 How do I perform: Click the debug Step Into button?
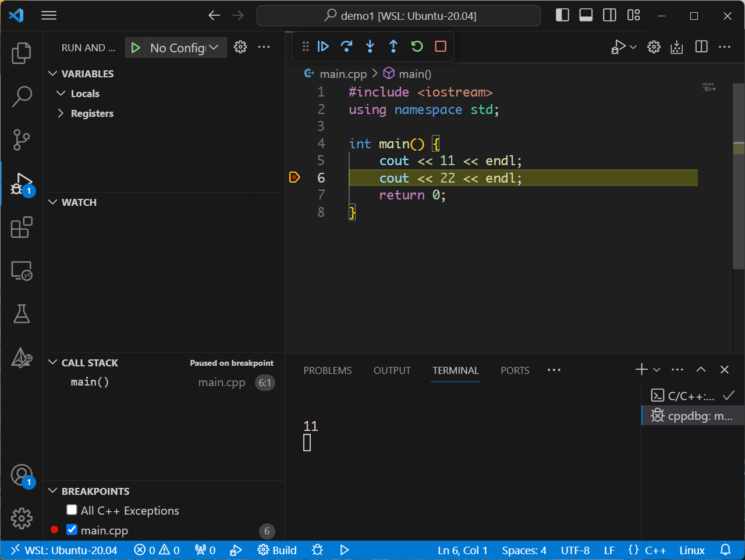(x=370, y=47)
